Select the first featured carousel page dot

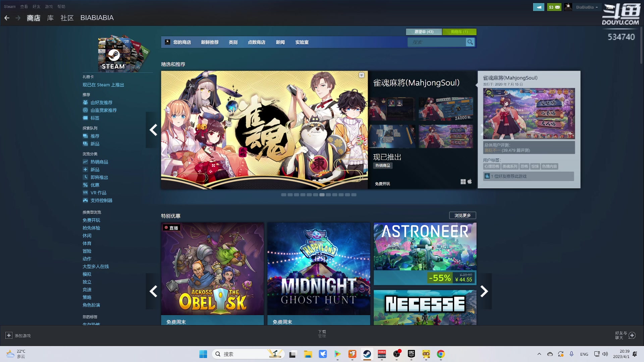[x=284, y=195]
